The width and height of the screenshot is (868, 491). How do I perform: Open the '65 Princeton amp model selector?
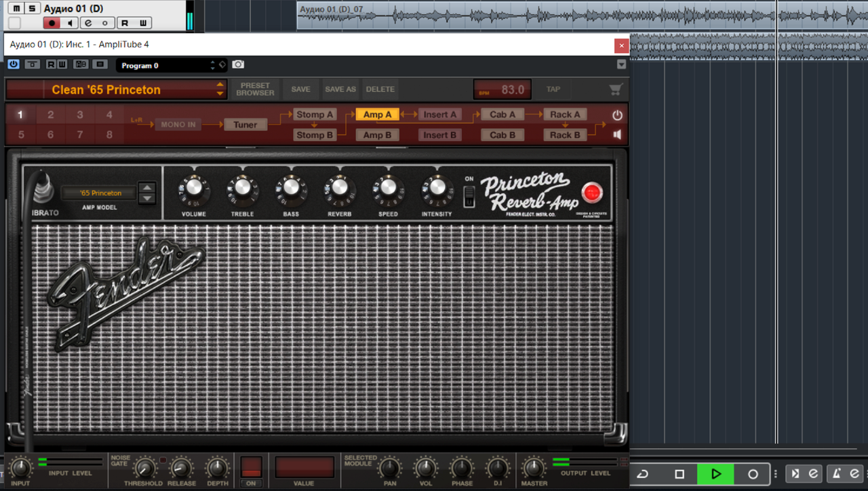99,193
